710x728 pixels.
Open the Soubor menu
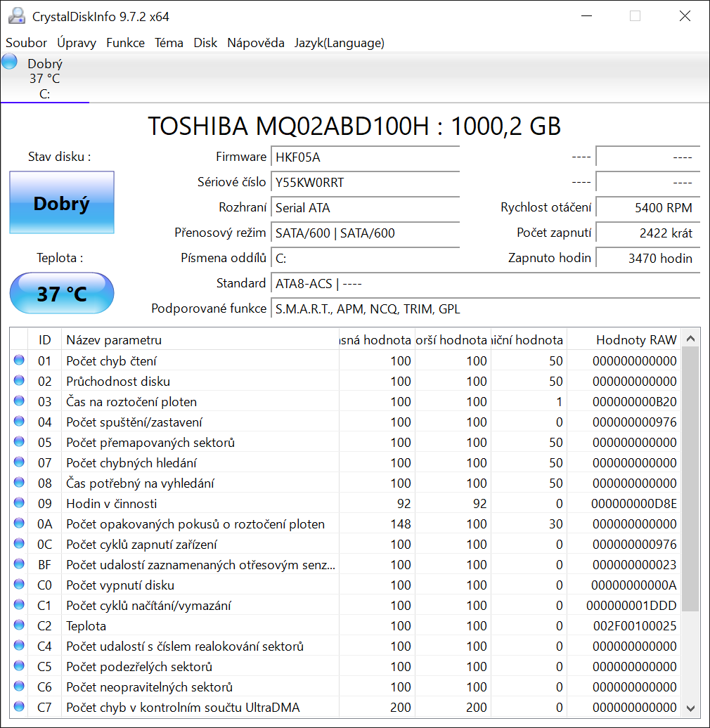click(26, 43)
